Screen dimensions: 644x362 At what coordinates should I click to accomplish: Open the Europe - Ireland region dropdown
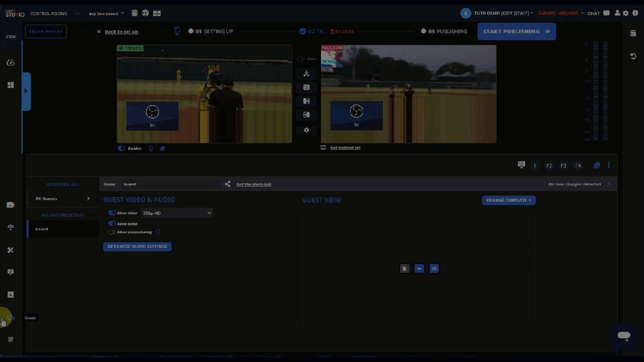(560, 14)
